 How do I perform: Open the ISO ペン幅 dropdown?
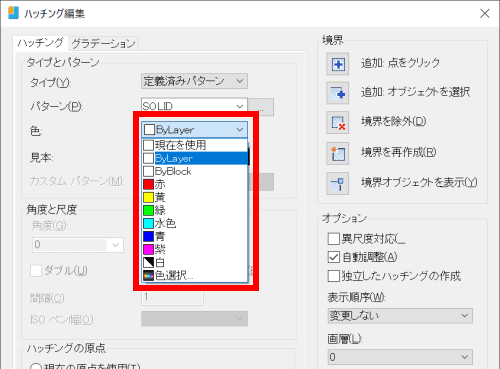click(194, 319)
